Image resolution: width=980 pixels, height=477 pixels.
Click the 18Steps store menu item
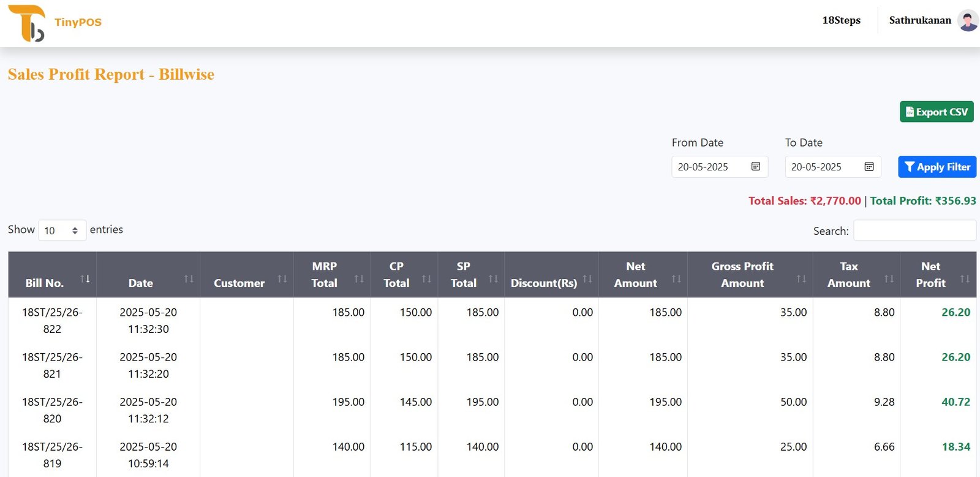point(841,20)
